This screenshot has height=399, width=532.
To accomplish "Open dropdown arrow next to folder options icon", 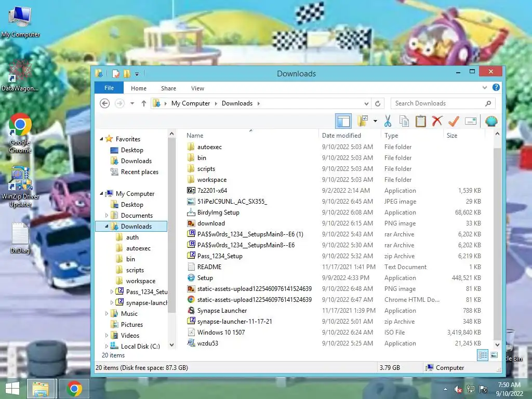I will coord(375,121).
